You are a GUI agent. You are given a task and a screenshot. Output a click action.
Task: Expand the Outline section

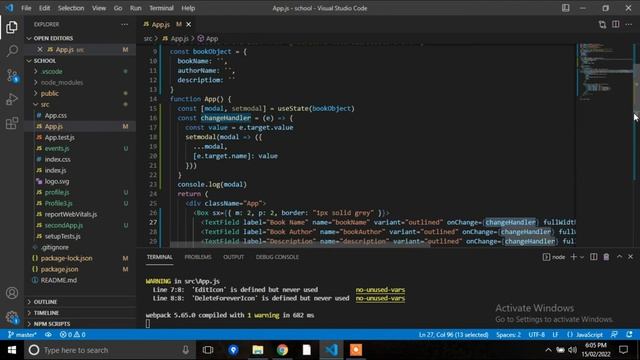(x=80, y=302)
